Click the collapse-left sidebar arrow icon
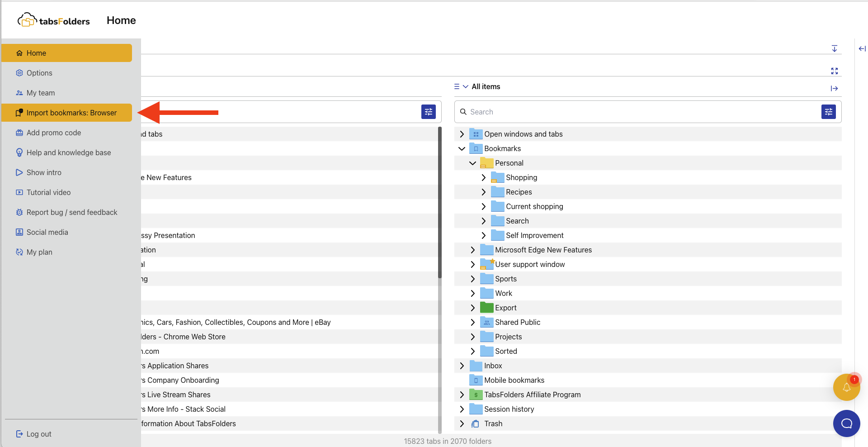 (x=862, y=48)
